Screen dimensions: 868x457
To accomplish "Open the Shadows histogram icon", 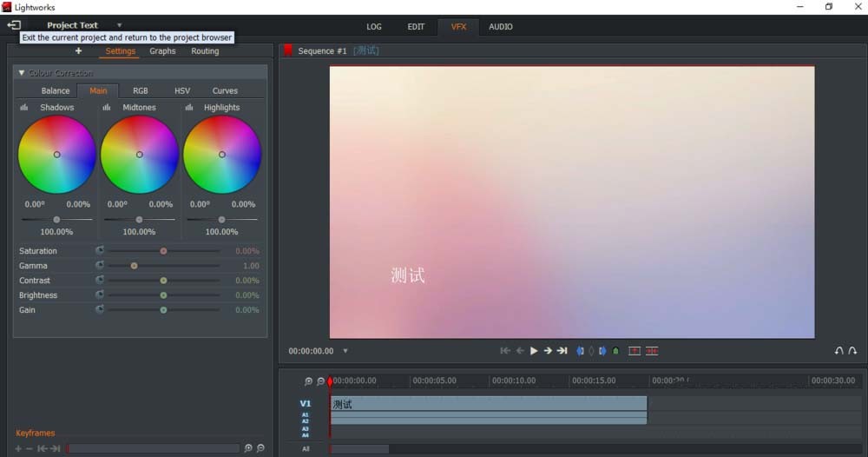I will click(x=24, y=108).
